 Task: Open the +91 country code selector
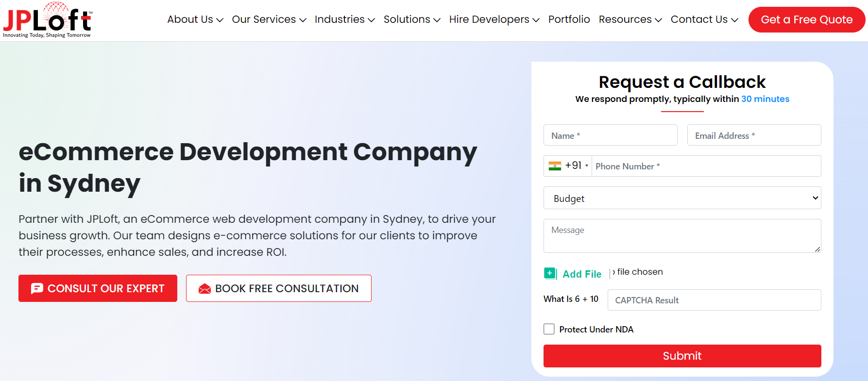pos(568,166)
